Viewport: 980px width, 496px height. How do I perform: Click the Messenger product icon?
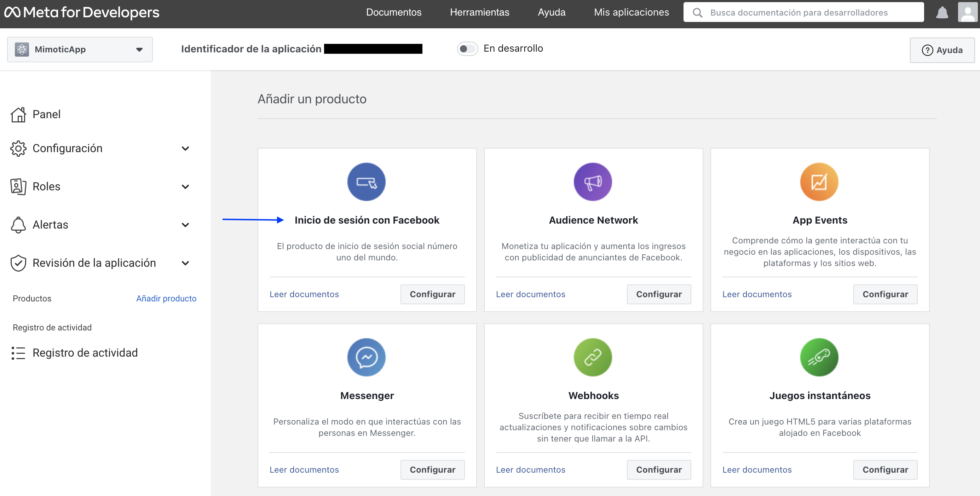point(367,357)
